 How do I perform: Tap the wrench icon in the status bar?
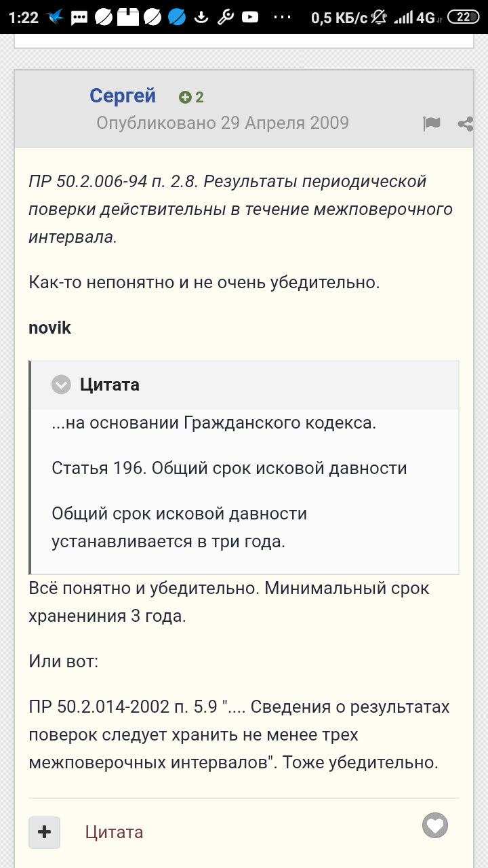[226, 18]
